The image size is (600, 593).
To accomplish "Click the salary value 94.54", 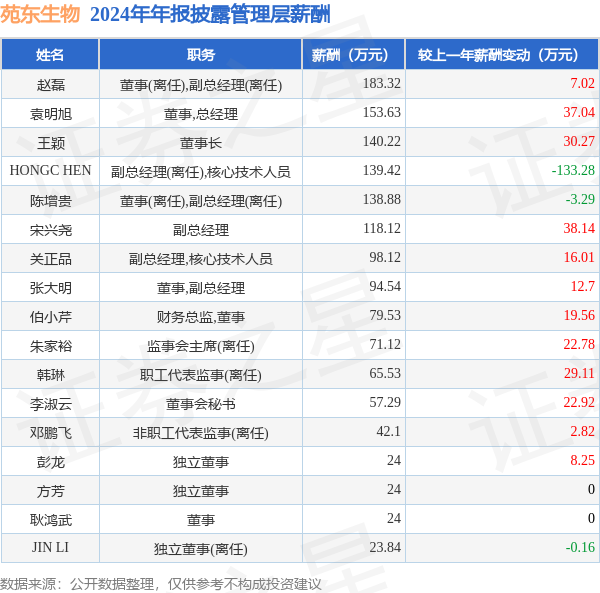I will (x=385, y=287).
